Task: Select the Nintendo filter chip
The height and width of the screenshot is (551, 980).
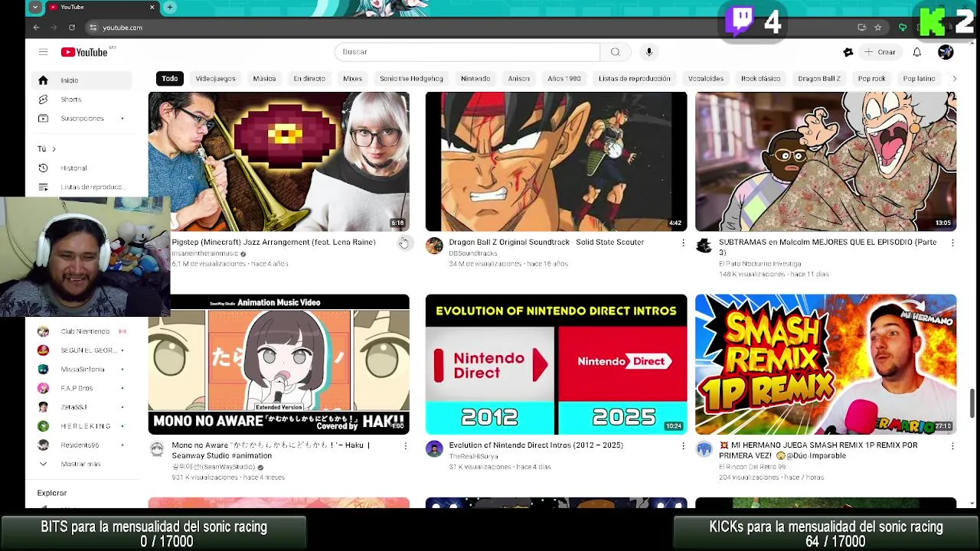Action: 475,78
